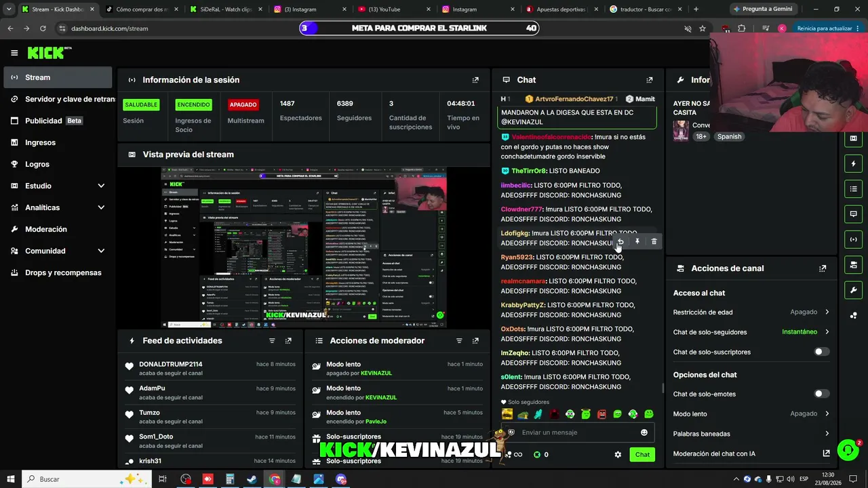Open the emoji picker in message box

pos(644,432)
